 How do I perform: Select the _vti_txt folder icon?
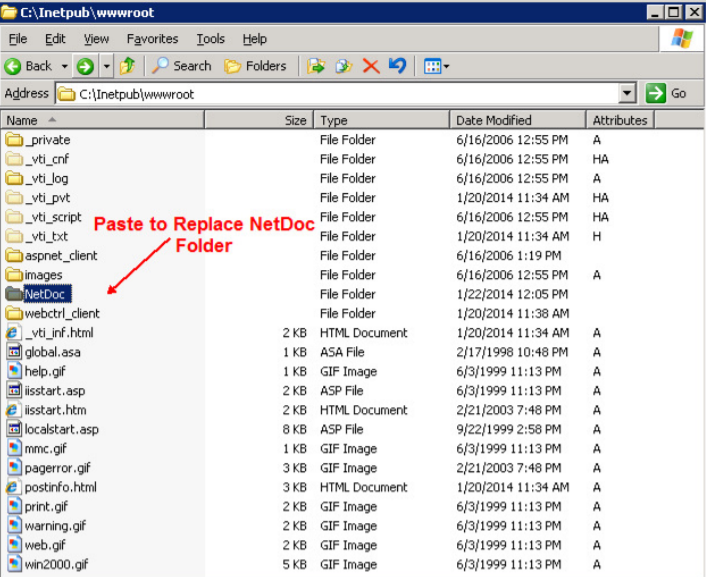[x=14, y=236]
